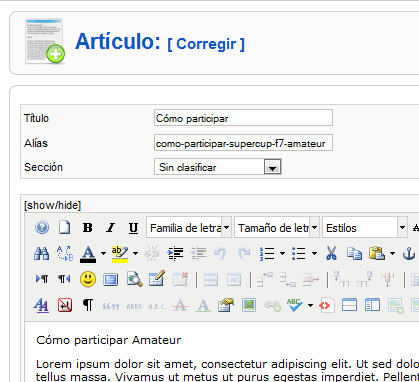Open the spellcheck language arrow

tap(310, 305)
